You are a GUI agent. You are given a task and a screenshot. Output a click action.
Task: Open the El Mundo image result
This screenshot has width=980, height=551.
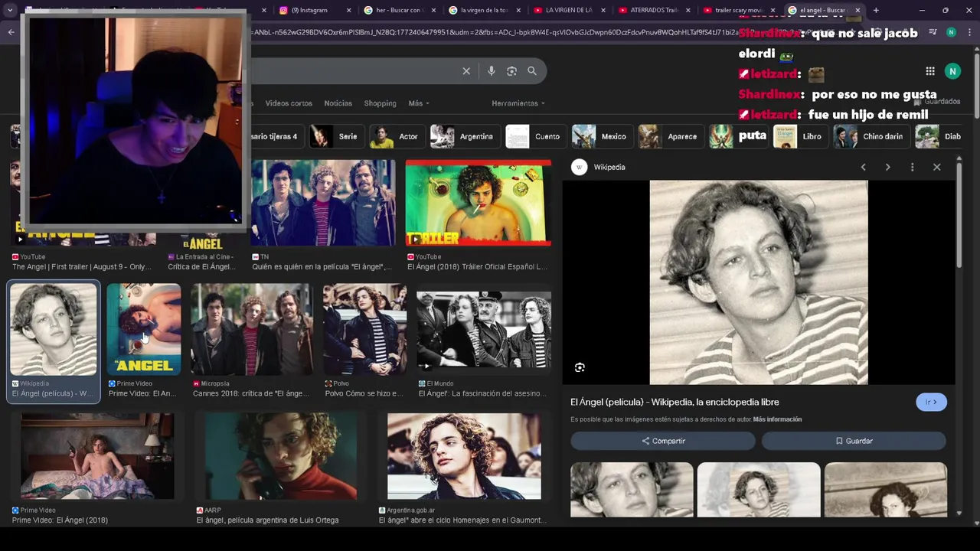coord(483,330)
